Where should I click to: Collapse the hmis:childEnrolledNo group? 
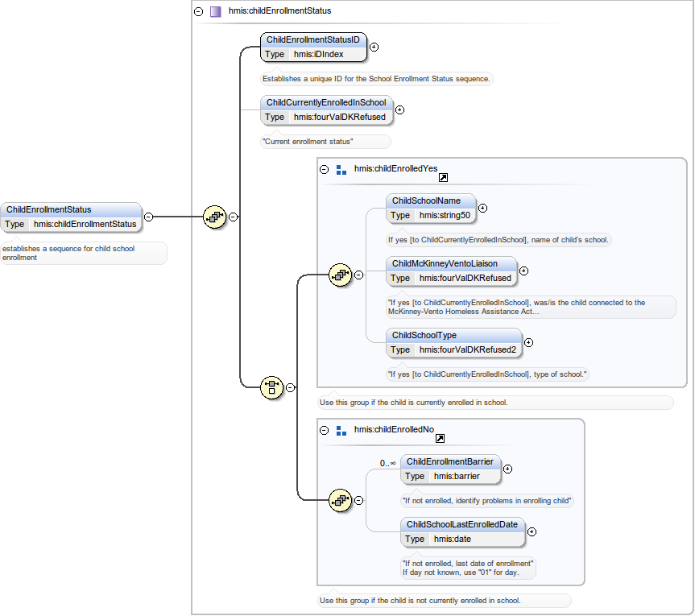coord(325,430)
